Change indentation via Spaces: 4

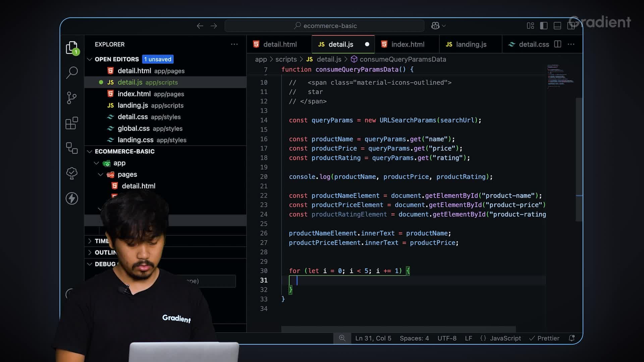click(414, 338)
